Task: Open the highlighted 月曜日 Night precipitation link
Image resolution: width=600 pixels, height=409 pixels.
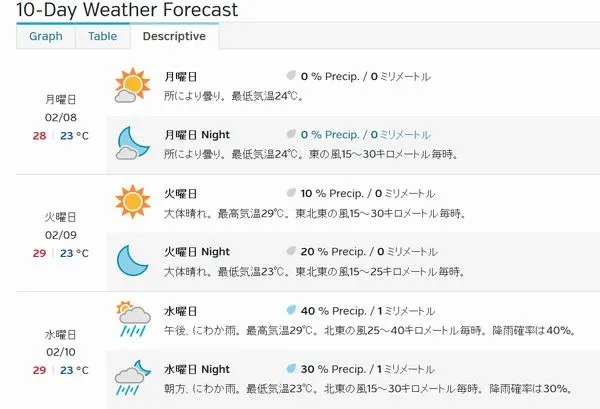Action: tap(365, 135)
